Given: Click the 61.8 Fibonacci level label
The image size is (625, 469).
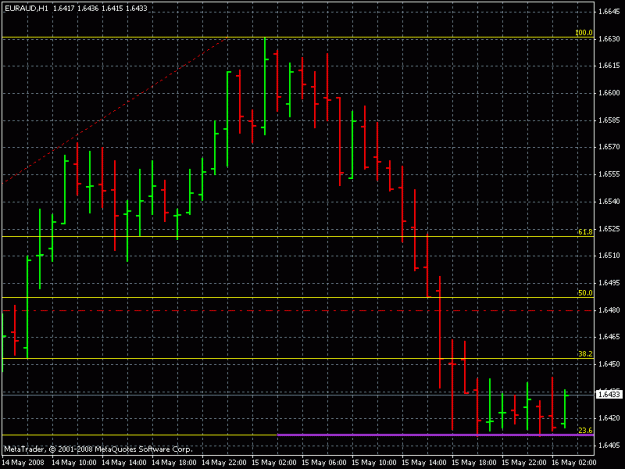Looking at the screenshot, I should point(585,232).
